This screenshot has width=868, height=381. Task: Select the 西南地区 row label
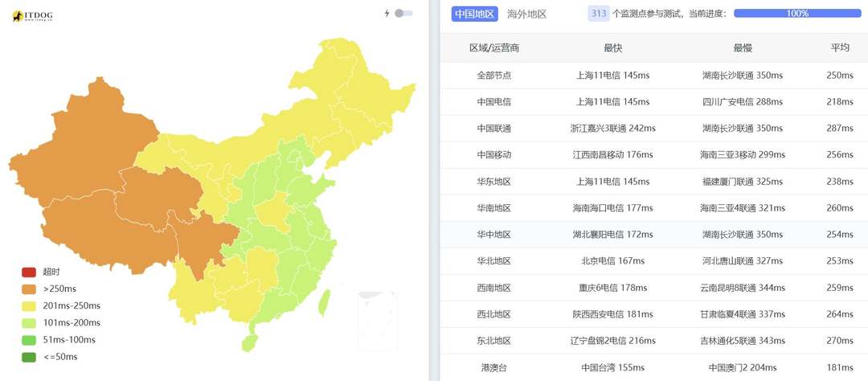click(494, 288)
